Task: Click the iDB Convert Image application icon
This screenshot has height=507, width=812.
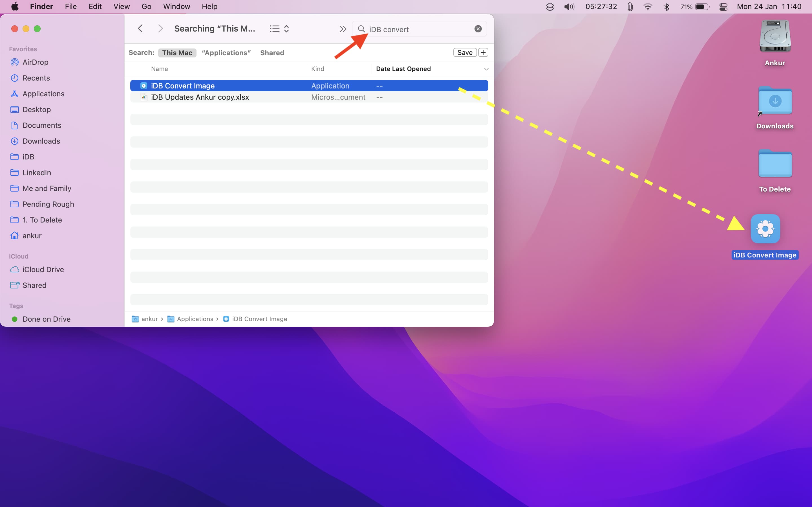Action: [765, 228]
